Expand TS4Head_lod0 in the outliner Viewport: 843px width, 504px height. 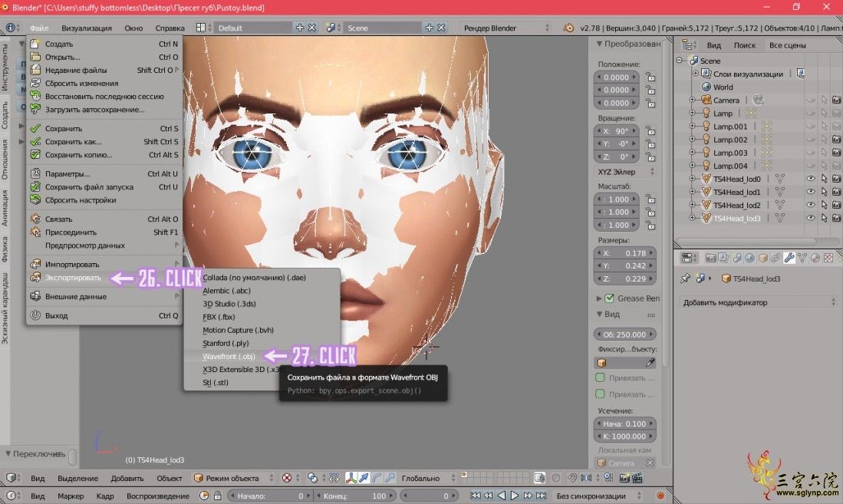693,179
